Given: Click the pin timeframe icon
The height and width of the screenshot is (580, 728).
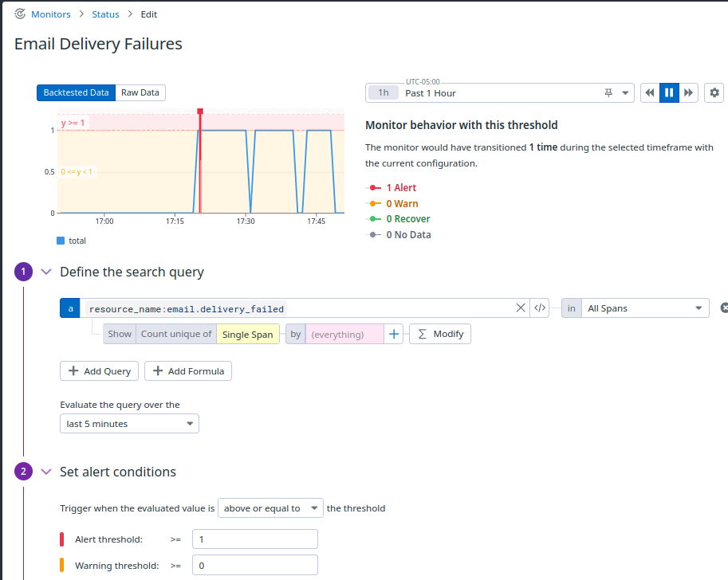Looking at the screenshot, I should coord(608,92).
